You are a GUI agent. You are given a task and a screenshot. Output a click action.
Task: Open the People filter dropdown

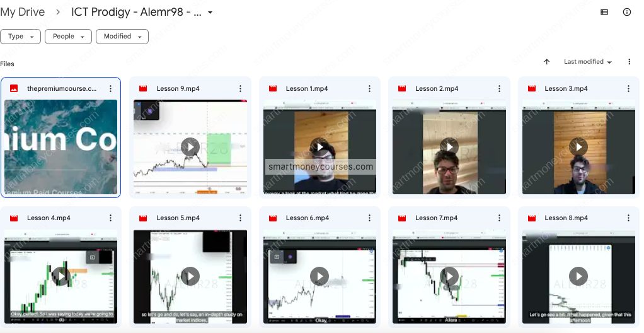(68, 37)
